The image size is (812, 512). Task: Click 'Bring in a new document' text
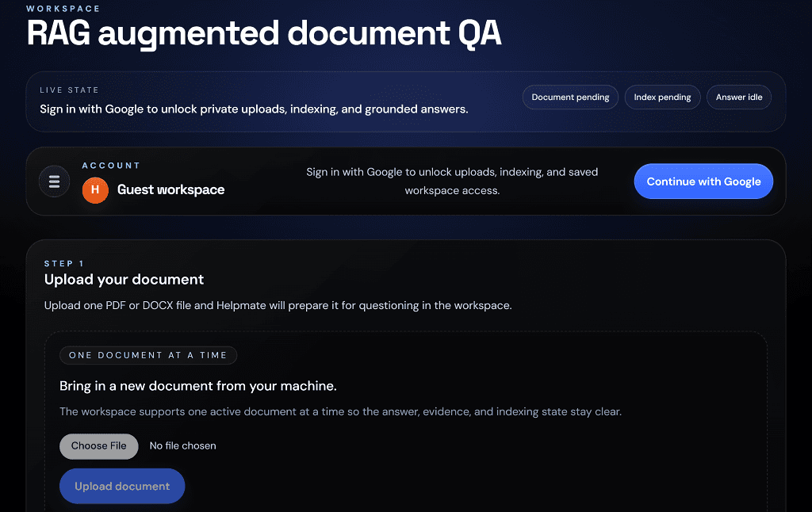coord(197,386)
